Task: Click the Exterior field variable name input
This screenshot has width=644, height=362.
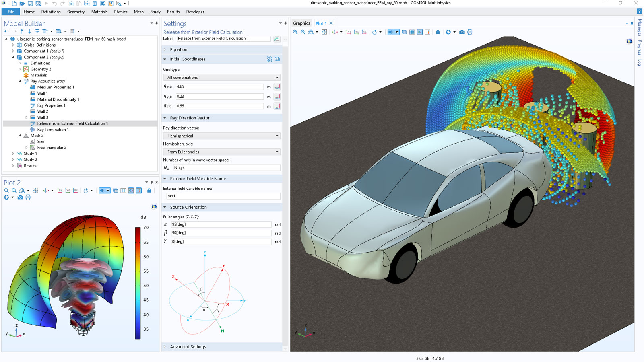Action: click(x=223, y=196)
